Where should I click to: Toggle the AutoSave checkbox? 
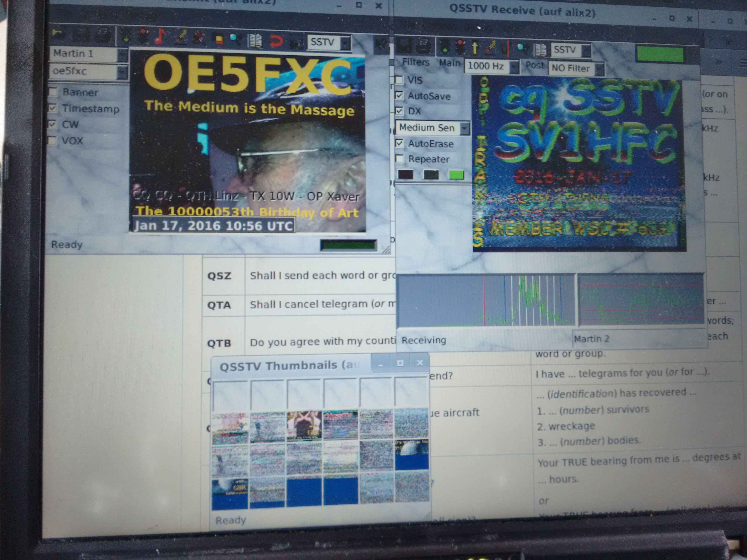tap(399, 96)
